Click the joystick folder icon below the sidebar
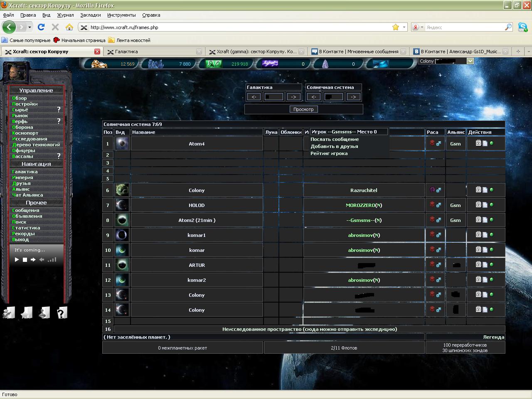 (44, 313)
